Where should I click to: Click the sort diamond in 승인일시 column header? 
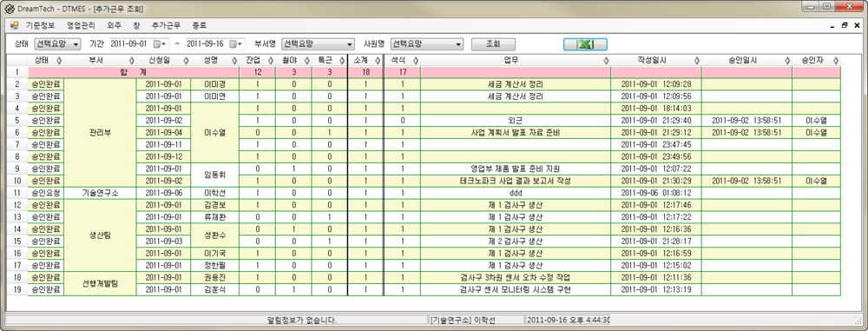coord(787,61)
